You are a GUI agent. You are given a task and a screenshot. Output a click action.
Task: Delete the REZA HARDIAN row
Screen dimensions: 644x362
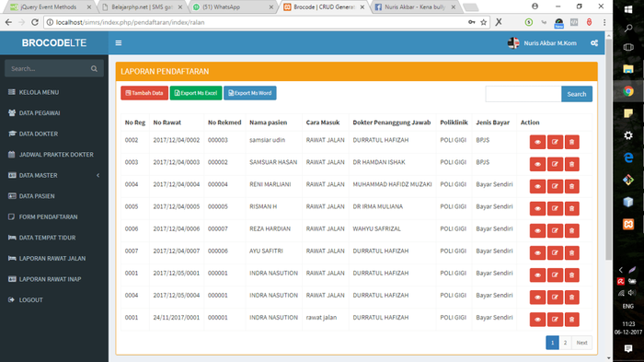click(571, 231)
